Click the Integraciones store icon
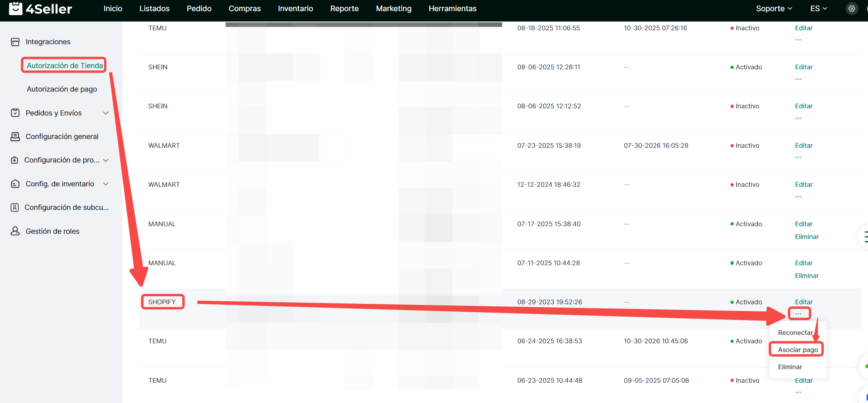The image size is (868, 403). [15, 42]
